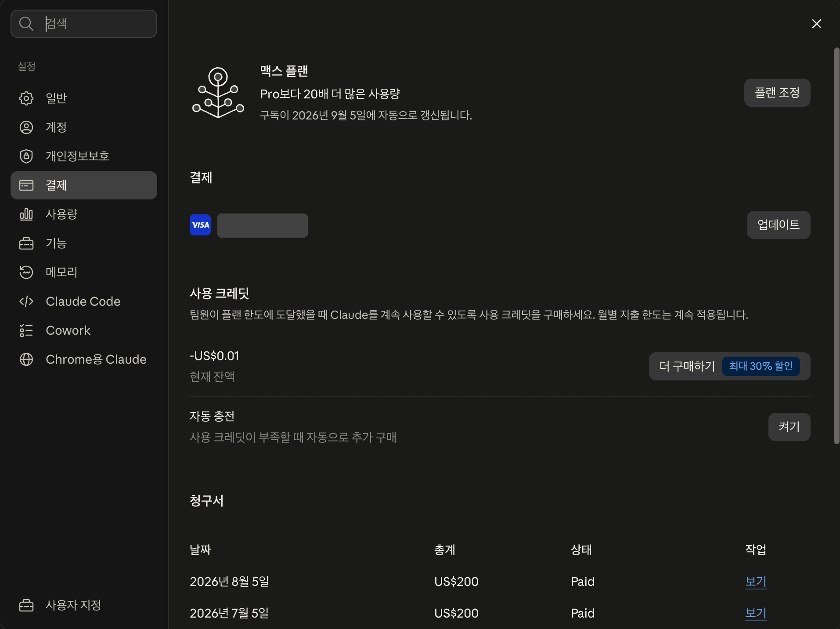
Task: Click the -US$0.01 balance amount
Action: [x=214, y=356]
